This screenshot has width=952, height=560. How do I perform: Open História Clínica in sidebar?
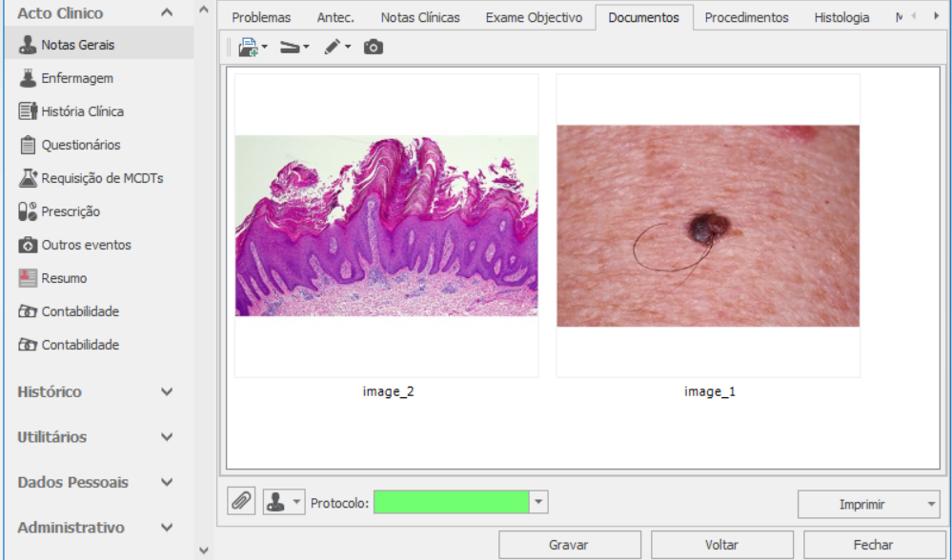(x=82, y=111)
